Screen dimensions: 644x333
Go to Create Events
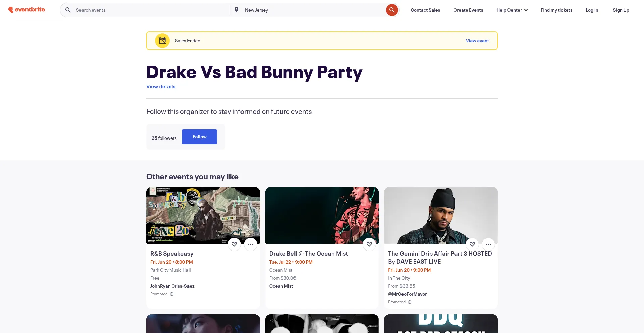468,10
